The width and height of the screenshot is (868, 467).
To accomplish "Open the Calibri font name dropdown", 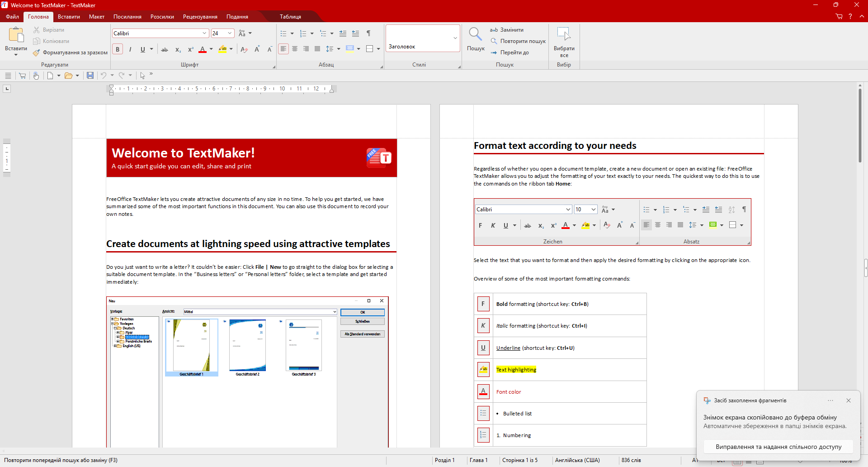I will pyautogui.click(x=204, y=33).
